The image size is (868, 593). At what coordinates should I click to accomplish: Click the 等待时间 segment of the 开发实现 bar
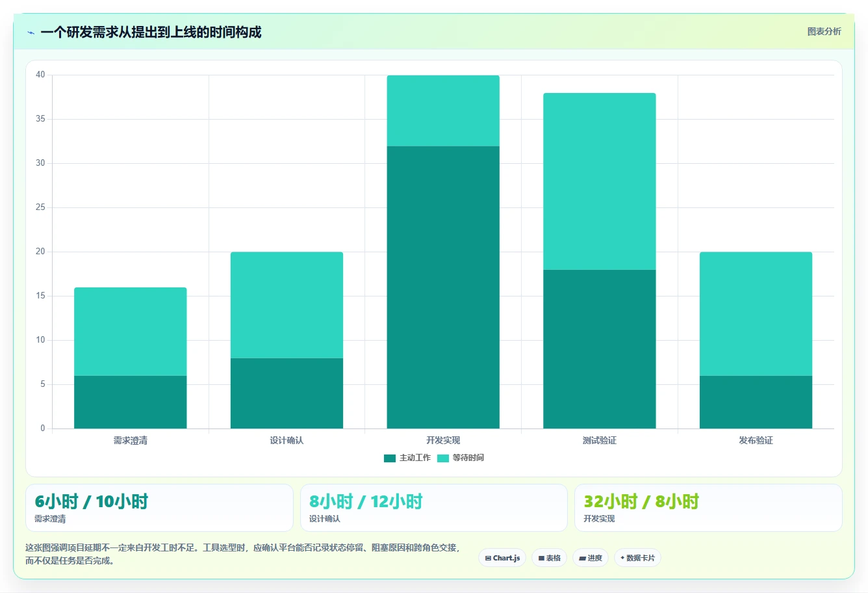[443, 111]
